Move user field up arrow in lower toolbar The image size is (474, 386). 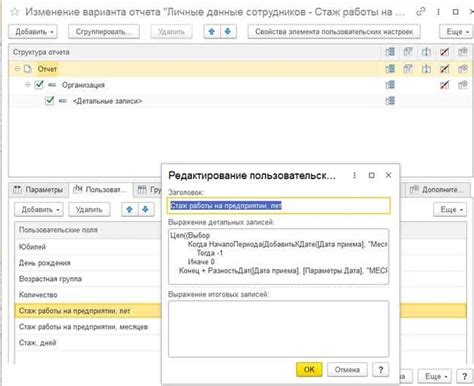(130, 209)
